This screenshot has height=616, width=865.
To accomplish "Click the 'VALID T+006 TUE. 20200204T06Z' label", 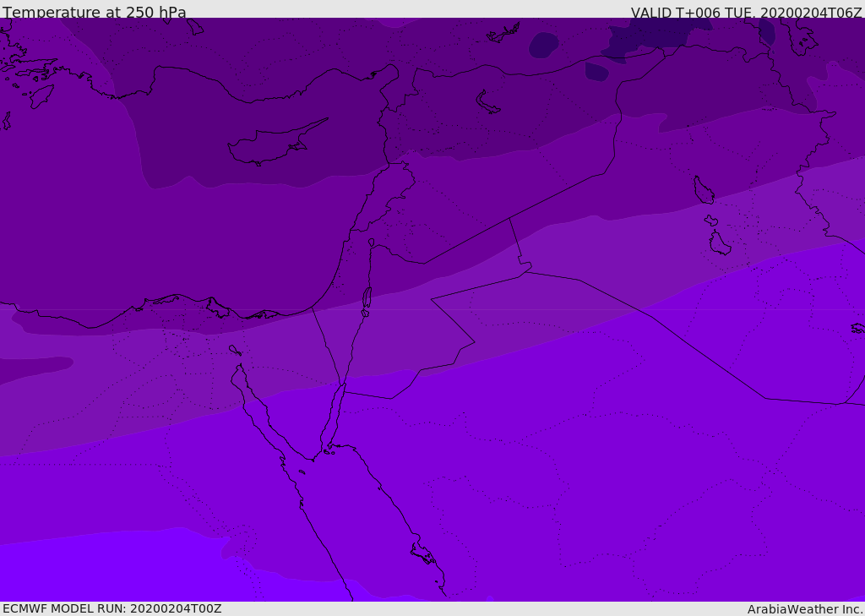I will coord(747,12).
